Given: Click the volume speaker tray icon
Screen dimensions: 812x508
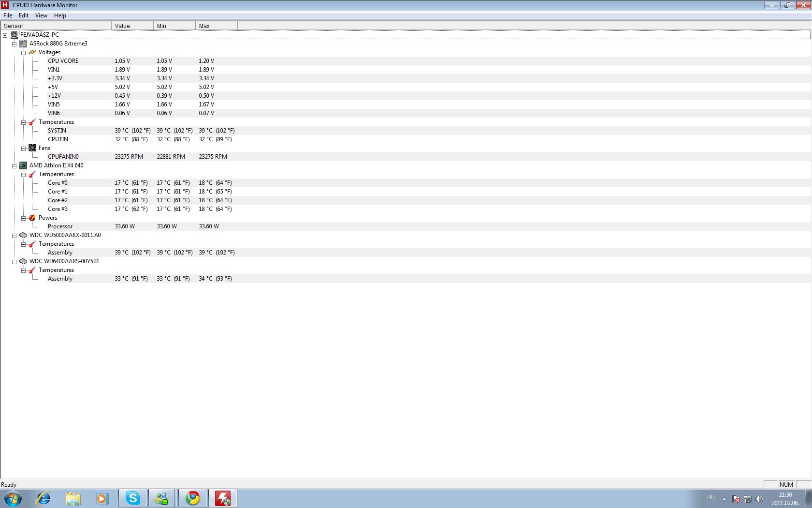Looking at the screenshot, I should pyautogui.click(x=759, y=499).
